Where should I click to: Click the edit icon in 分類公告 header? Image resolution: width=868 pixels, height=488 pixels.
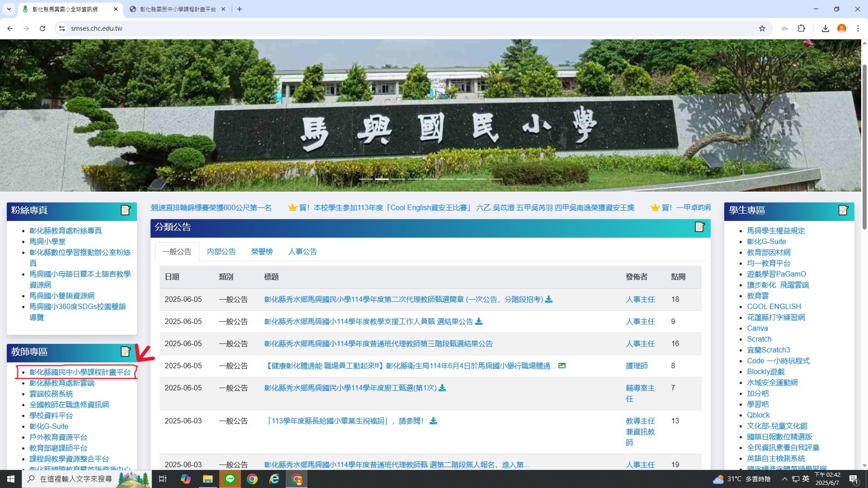tap(699, 227)
